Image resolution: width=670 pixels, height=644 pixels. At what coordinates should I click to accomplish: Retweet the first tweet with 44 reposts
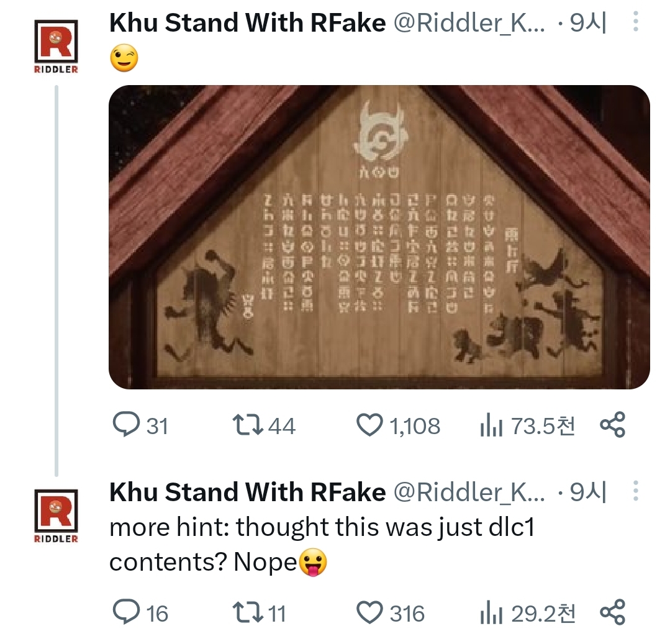(264, 425)
